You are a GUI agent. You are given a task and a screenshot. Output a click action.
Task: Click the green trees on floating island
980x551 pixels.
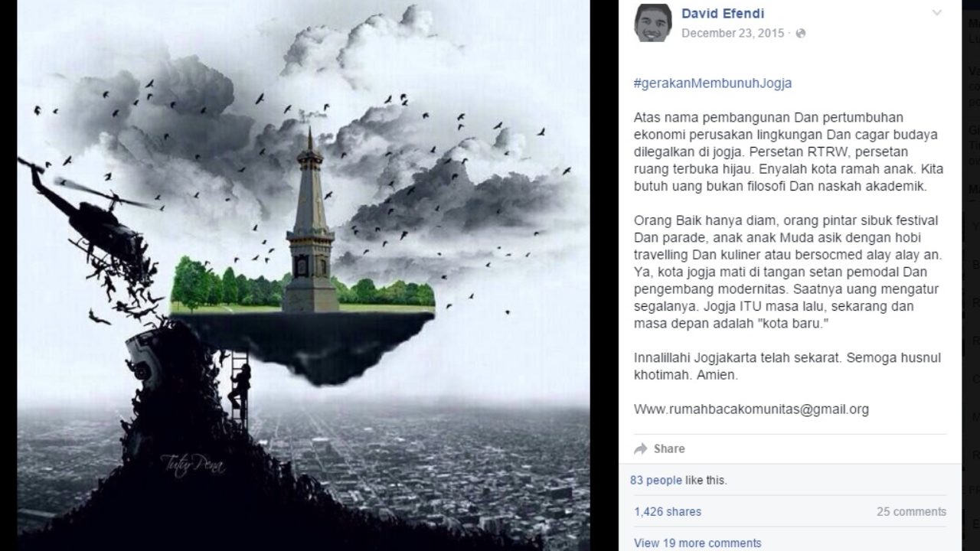coord(227,283)
